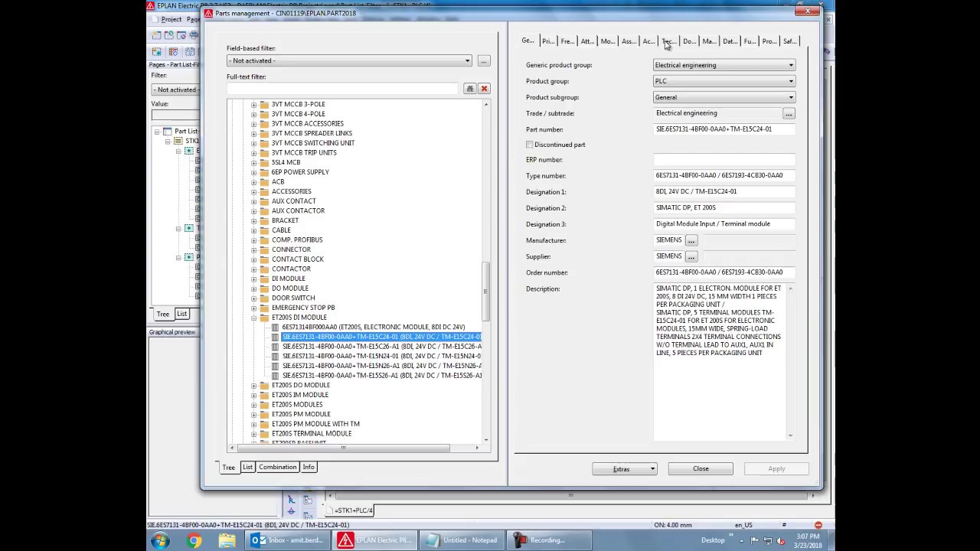Image resolution: width=980 pixels, height=551 pixels.
Task: Switch to the Saf... tab
Action: tap(789, 41)
